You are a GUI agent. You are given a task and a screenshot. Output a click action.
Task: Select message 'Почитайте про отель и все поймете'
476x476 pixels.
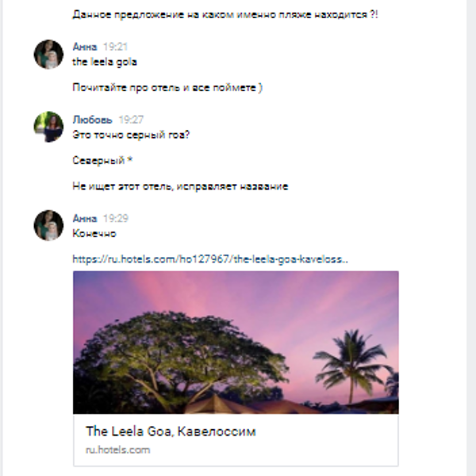click(x=167, y=87)
